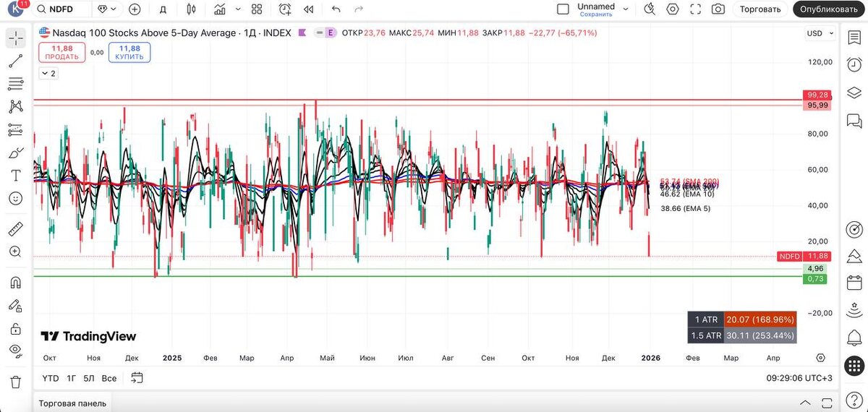Open the indicator templates grid
Image resolution: width=868 pixels, height=412 pixels.
257,9
